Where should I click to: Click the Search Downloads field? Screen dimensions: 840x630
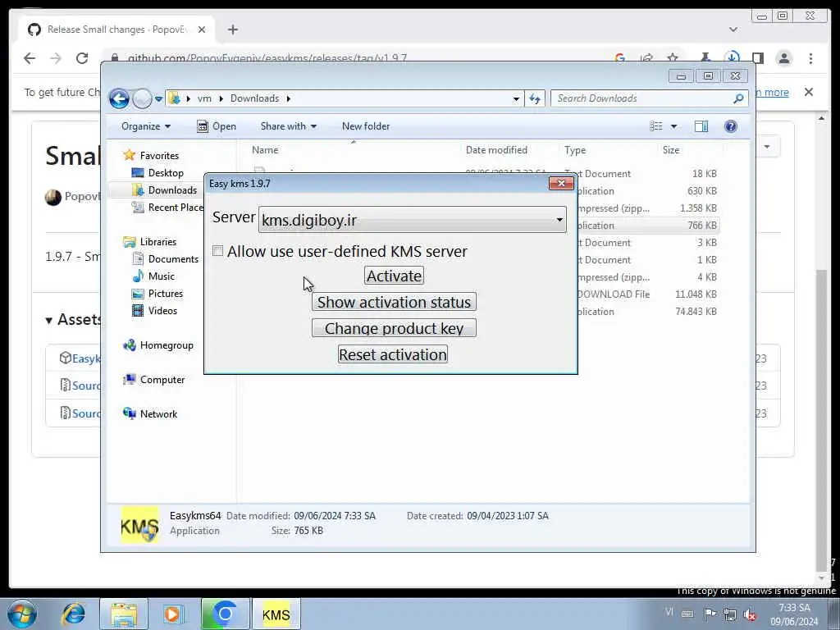click(x=643, y=98)
